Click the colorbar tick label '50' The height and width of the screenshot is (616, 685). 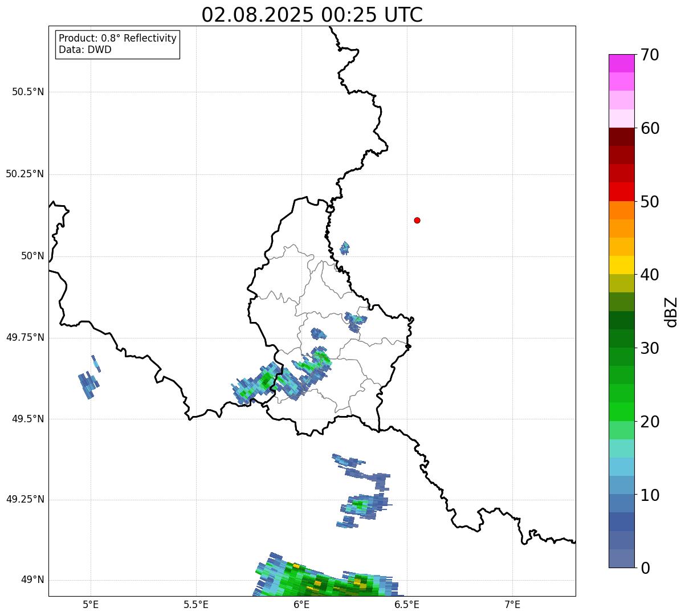tap(650, 202)
